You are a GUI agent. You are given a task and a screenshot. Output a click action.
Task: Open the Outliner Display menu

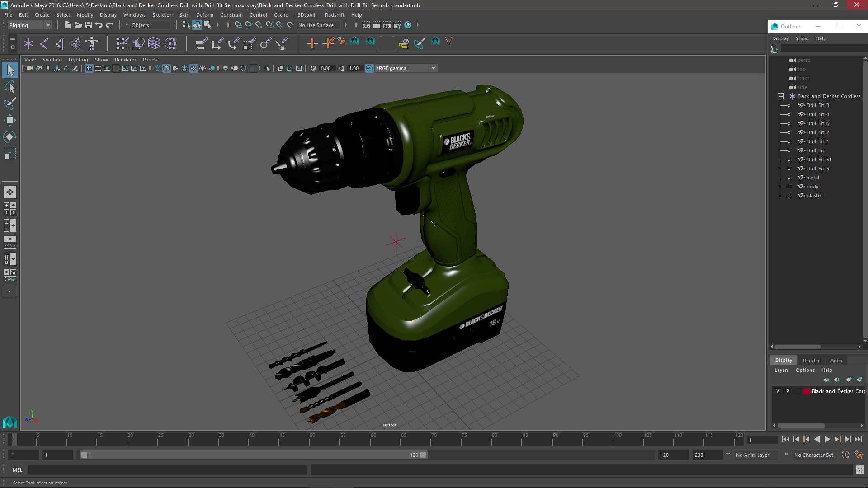click(x=780, y=38)
